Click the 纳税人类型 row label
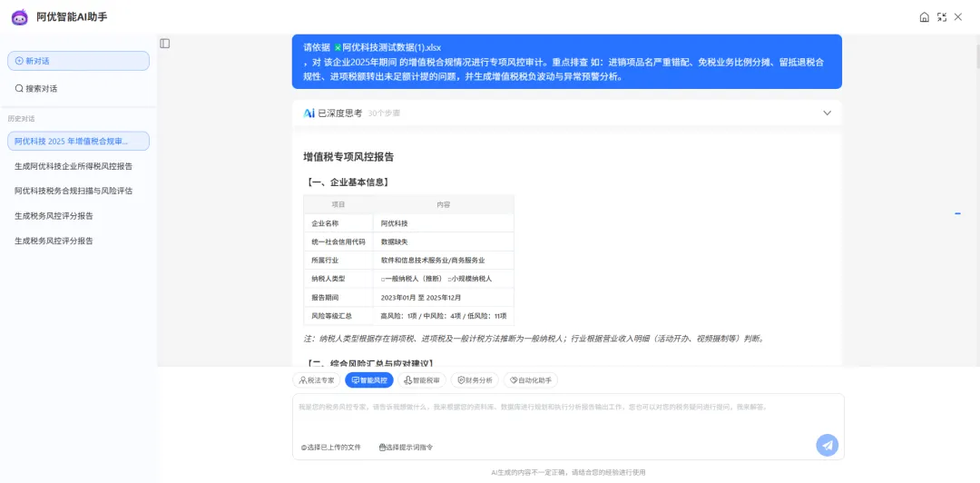 (x=328, y=279)
